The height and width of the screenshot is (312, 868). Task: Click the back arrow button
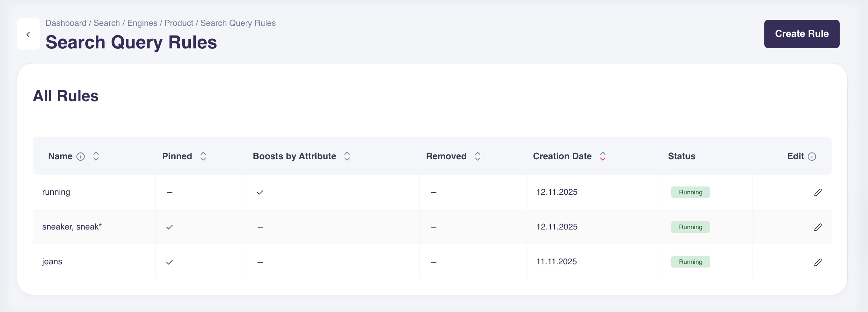(28, 34)
